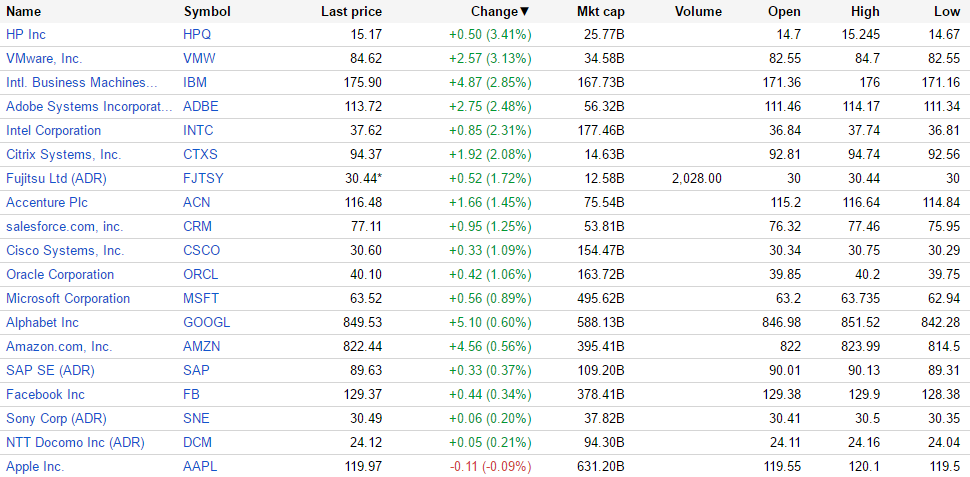Sort by Volume column header

point(698,12)
